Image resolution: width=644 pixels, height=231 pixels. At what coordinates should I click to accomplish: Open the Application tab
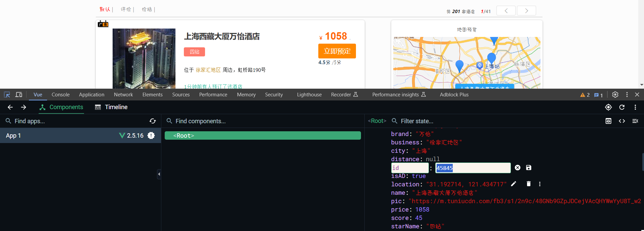(92, 95)
